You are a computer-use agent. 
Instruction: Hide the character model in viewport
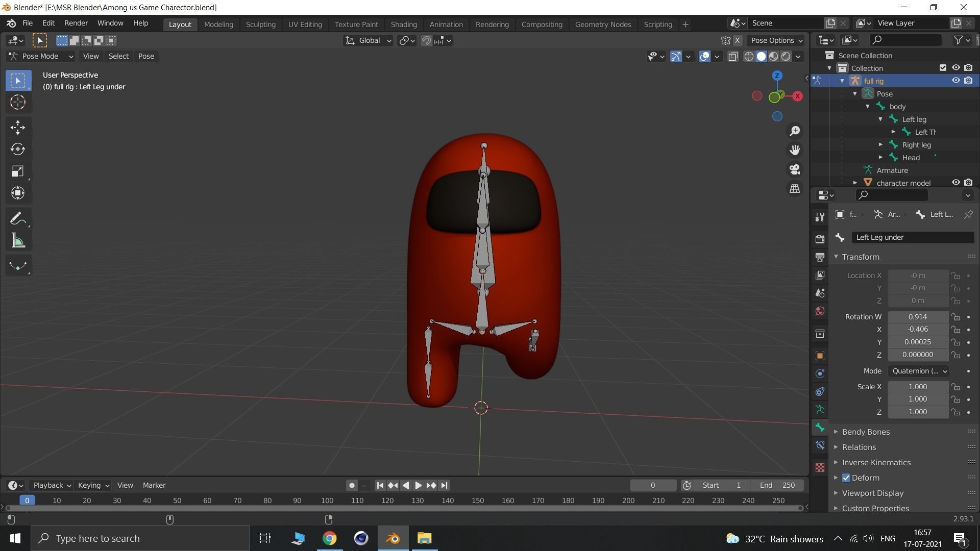click(955, 183)
